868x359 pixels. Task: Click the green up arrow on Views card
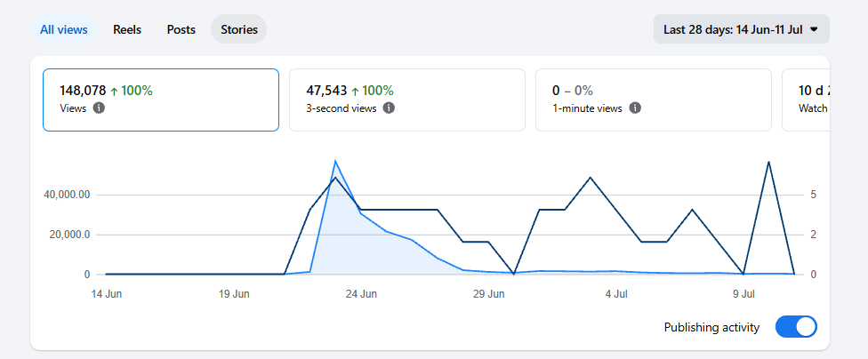pyautogui.click(x=114, y=91)
